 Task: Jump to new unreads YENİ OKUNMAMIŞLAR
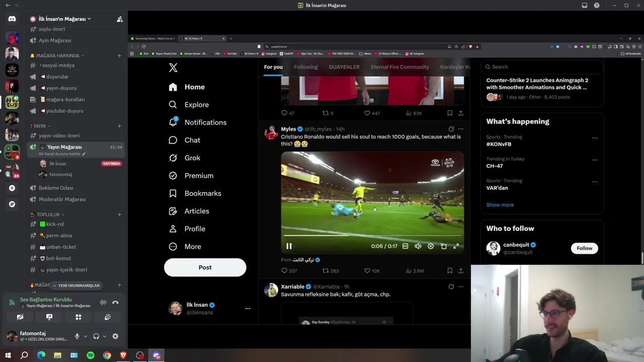click(76, 286)
